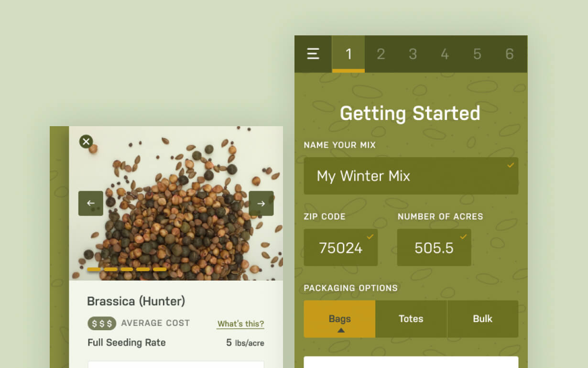Select the Bags packaging option

[339, 319]
